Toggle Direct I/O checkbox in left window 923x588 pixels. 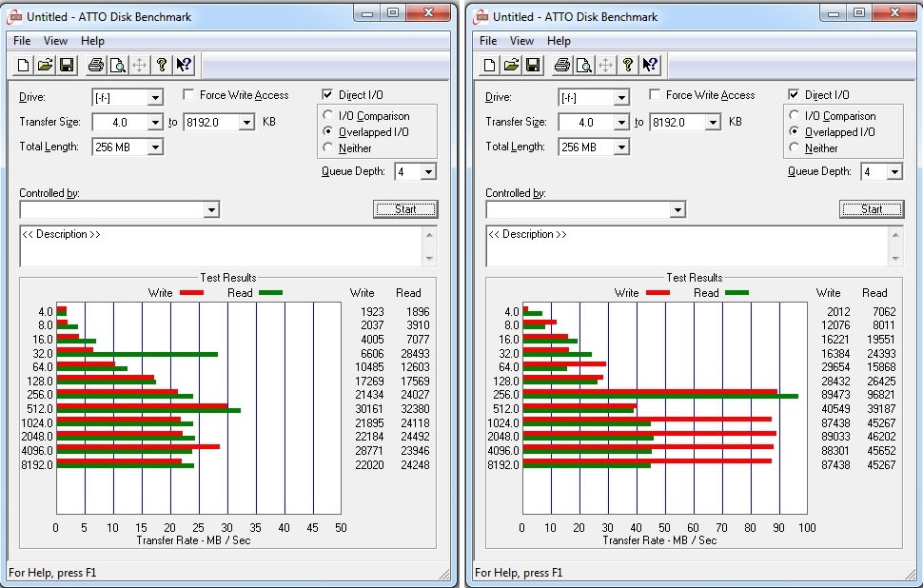(327, 94)
